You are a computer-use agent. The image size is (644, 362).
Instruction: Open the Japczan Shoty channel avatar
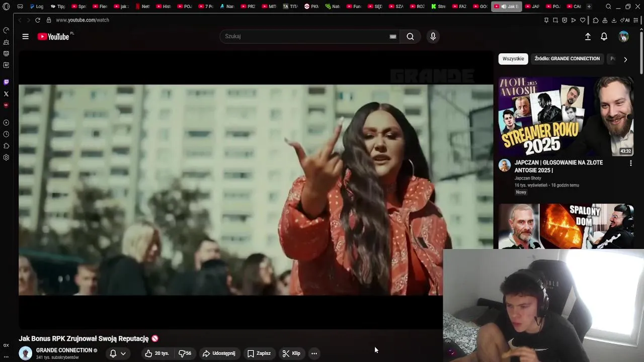tap(505, 165)
